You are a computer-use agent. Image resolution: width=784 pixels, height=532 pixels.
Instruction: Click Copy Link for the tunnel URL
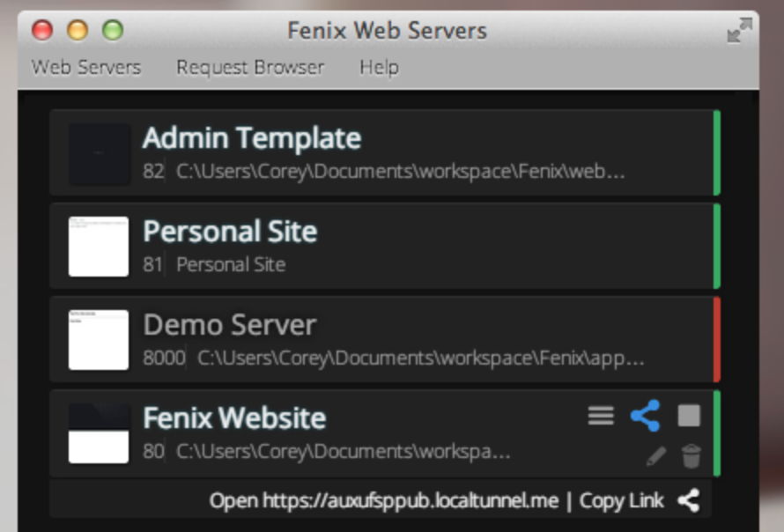(622, 500)
